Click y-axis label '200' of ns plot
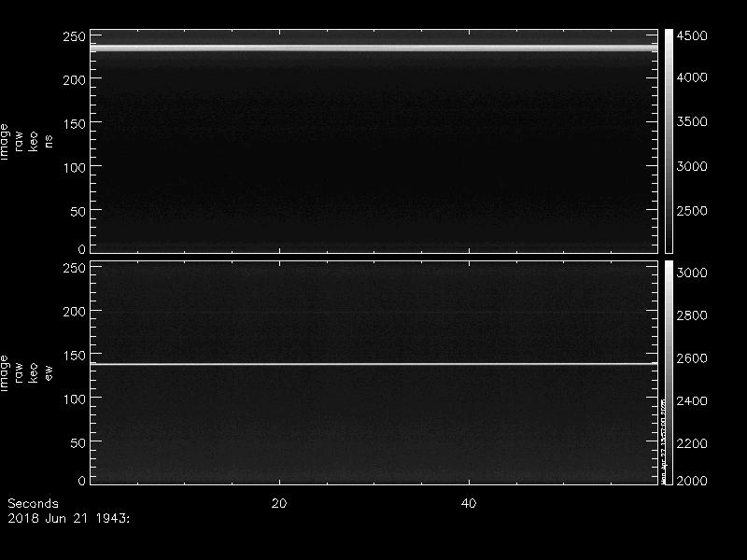Viewport: 747px width, 560px height. click(75, 79)
